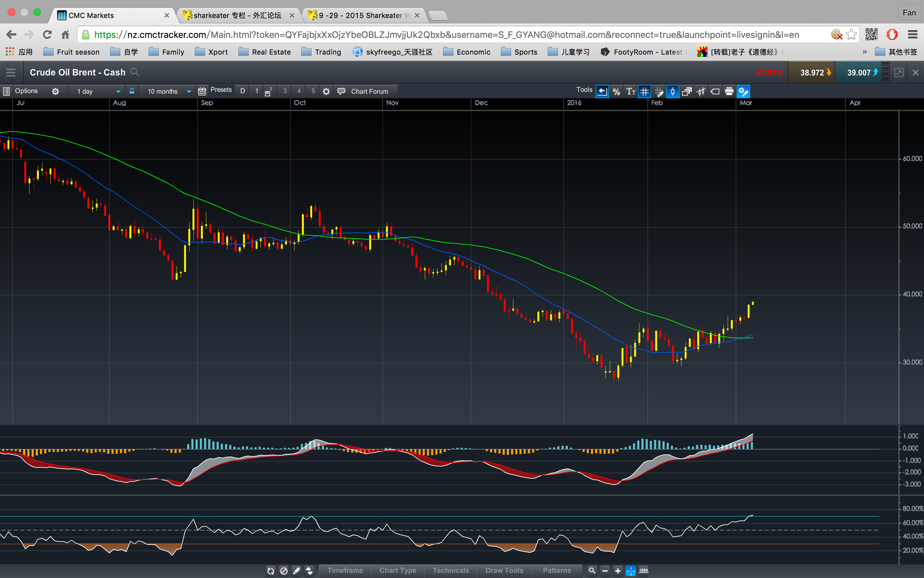Save preset using the floppy disk icon
Screen dimensions: 924x578
[x=268, y=92]
